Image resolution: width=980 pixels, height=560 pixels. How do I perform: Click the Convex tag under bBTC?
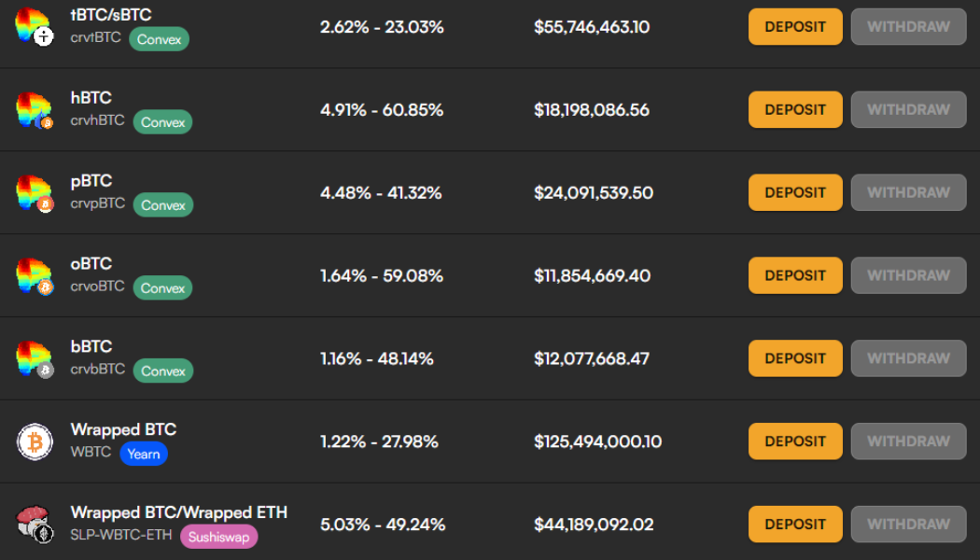162,371
